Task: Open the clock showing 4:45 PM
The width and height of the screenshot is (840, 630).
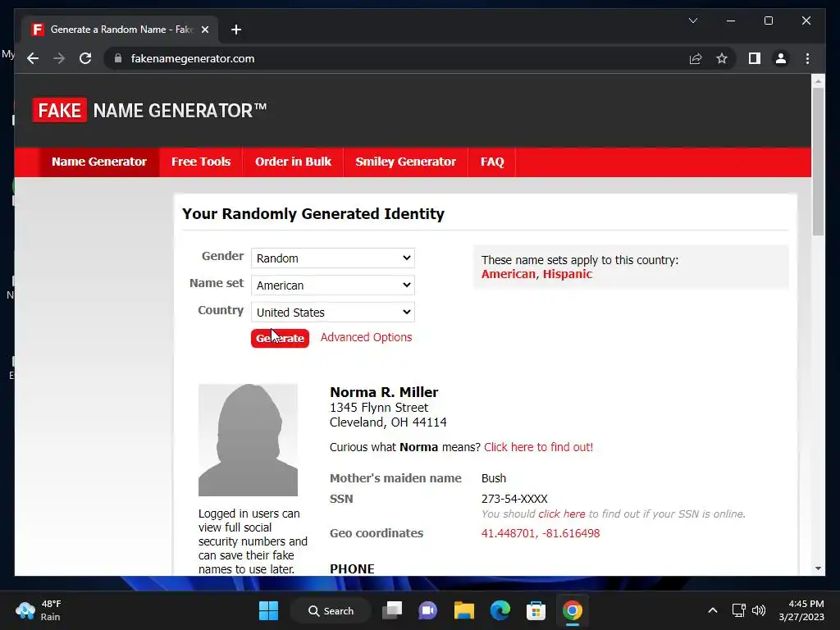Action: pyautogui.click(x=801, y=610)
